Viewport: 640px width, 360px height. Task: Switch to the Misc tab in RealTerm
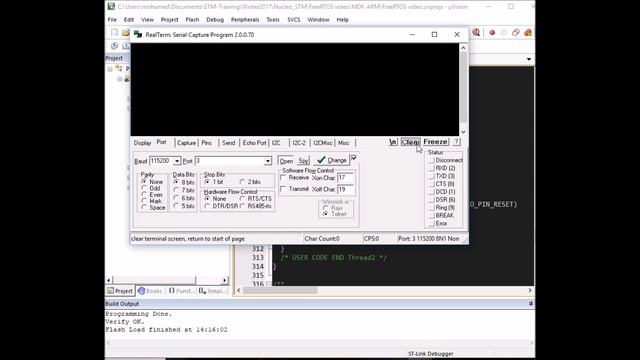tap(344, 143)
